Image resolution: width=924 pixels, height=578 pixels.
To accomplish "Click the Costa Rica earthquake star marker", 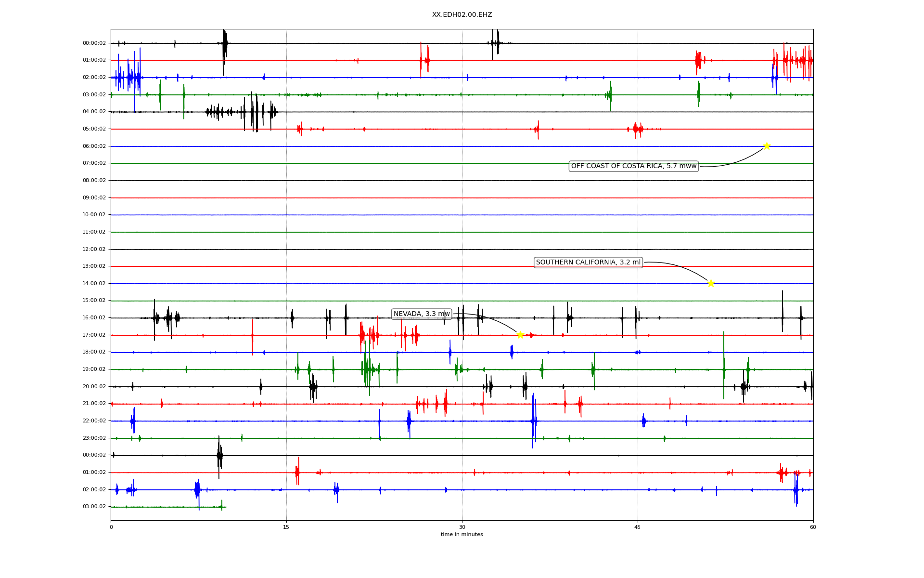I will point(767,146).
